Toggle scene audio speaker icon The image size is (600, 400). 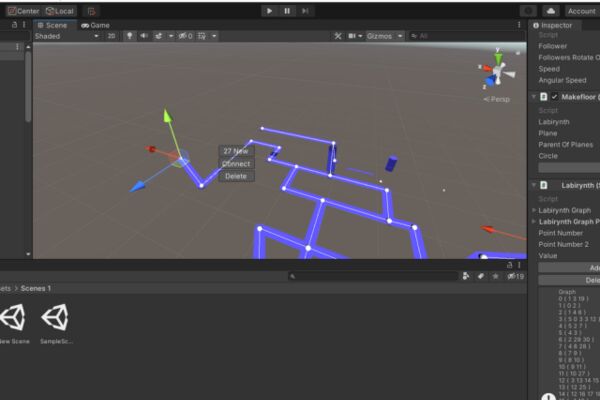click(x=143, y=36)
